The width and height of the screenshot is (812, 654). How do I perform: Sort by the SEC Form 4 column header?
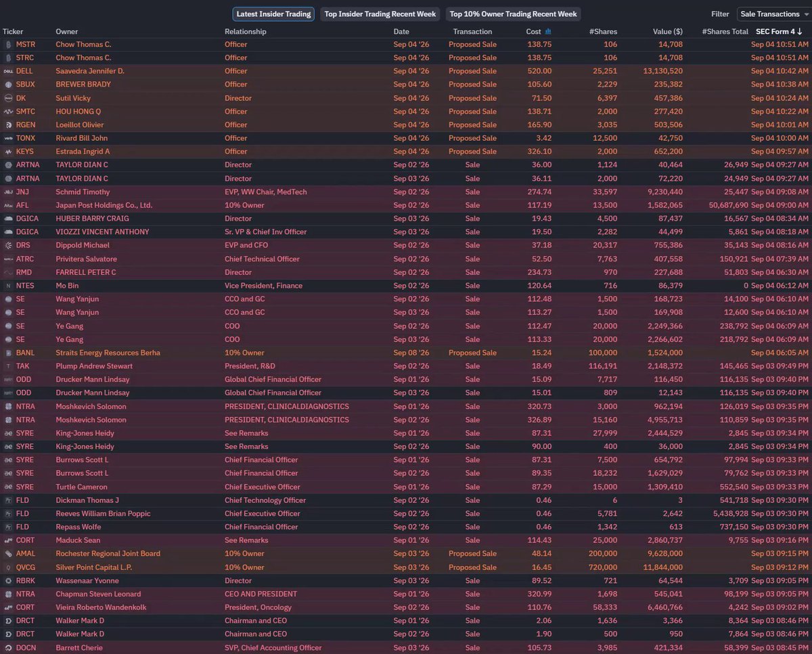(x=778, y=32)
